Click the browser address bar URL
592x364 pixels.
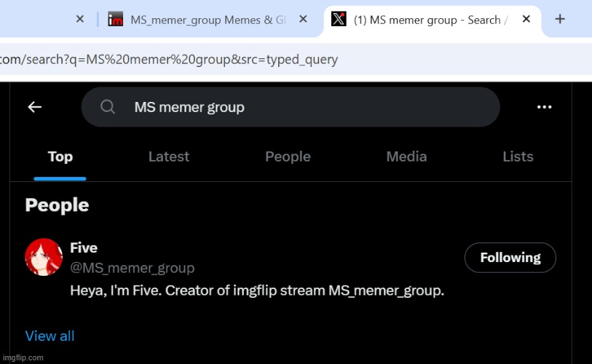pyautogui.click(x=169, y=59)
